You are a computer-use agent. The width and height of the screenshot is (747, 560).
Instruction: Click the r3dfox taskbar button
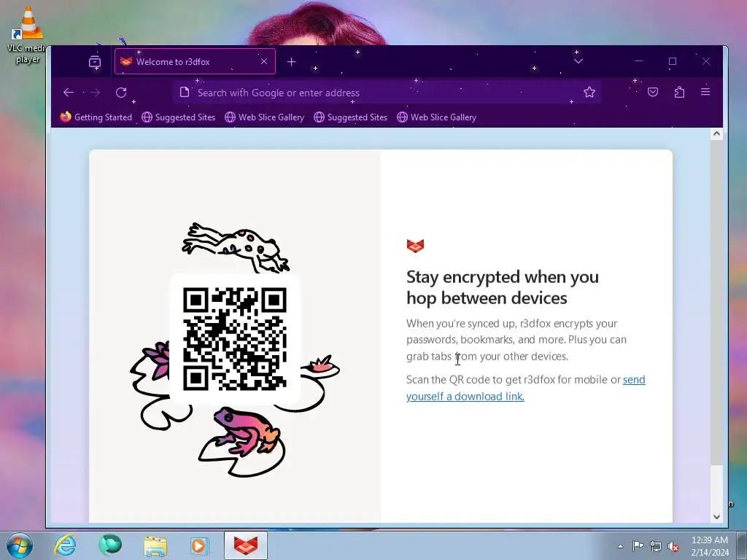[x=246, y=545]
